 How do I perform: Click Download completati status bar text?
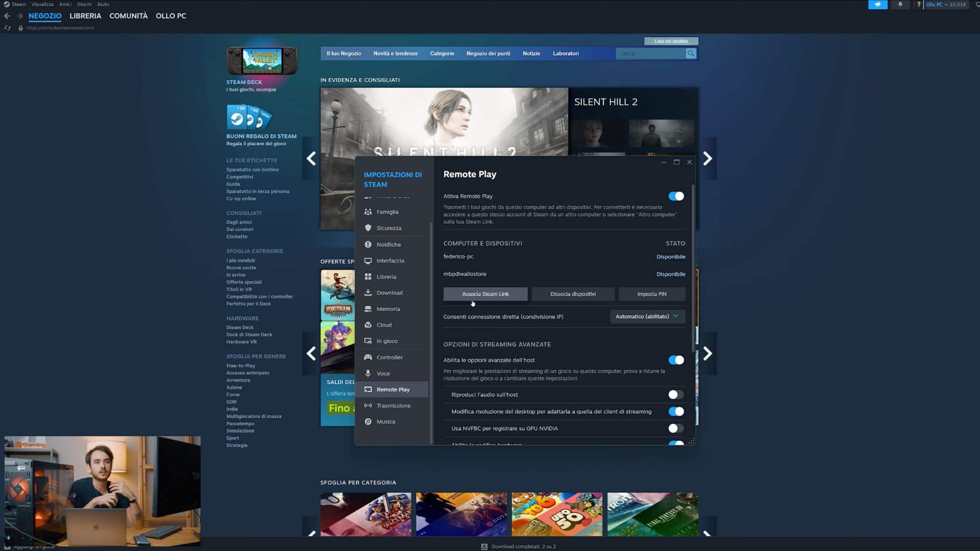[523, 546]
